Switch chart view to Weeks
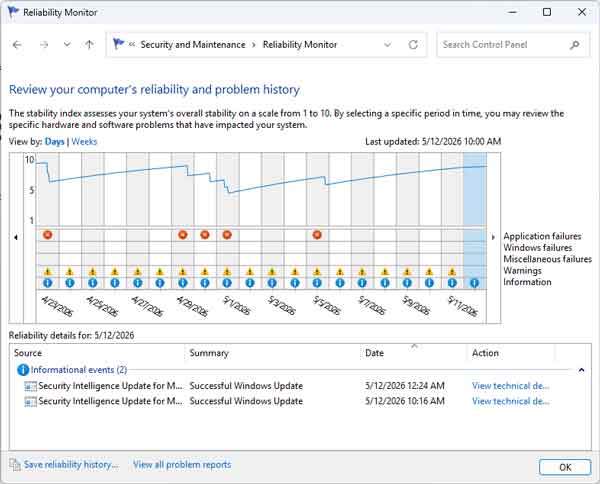This screenshot has height=484, width=600. click(x=84, y=142)
